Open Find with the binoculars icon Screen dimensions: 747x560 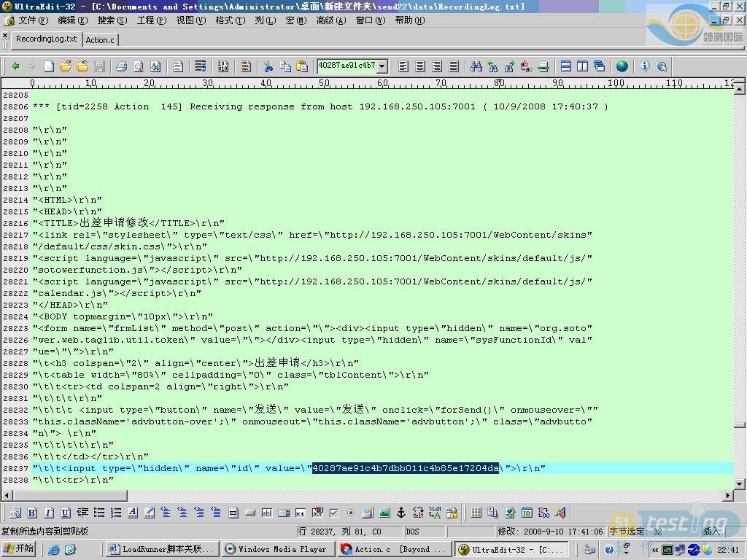point(476,66)
